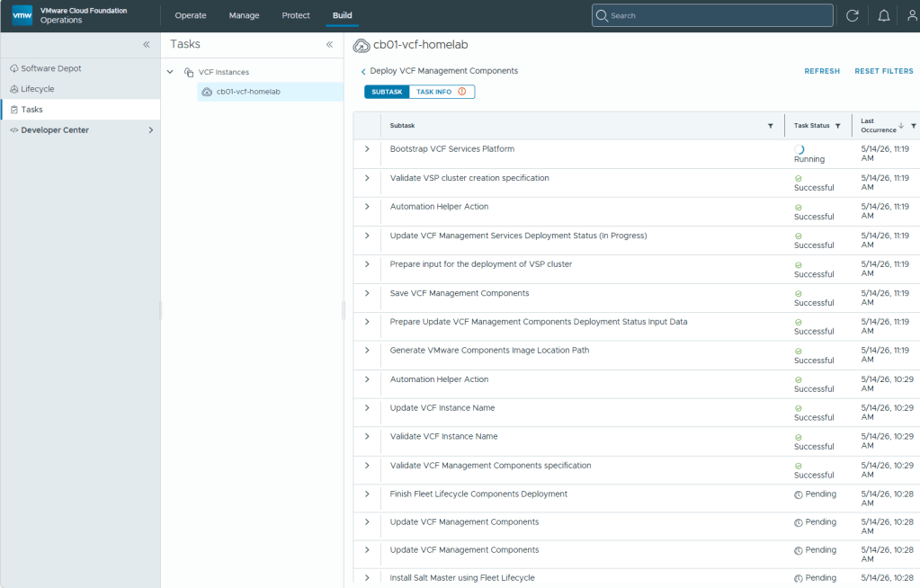The width and height of the screenshot is (920, 588).
Task: Collapse the Tasks panel
Action: [329, 45]
